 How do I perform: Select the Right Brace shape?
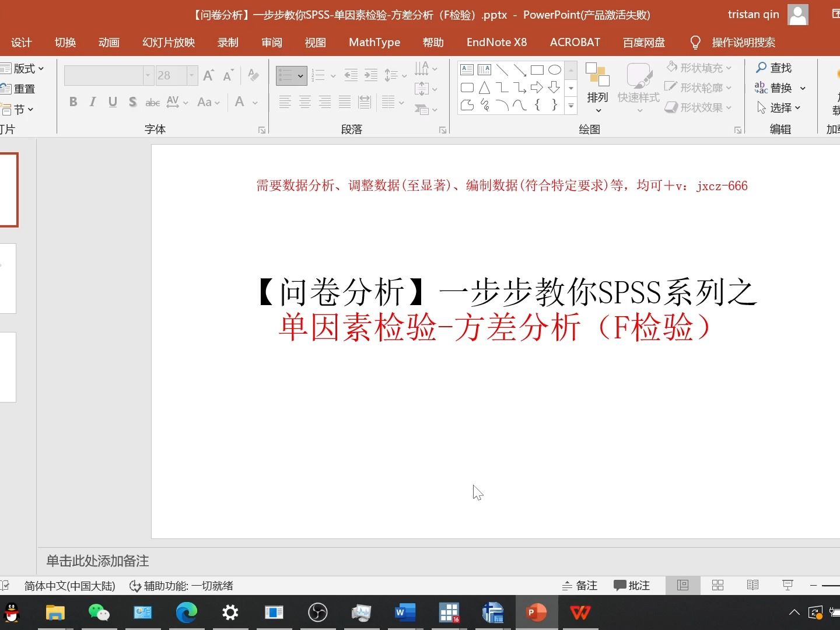tap(555, 105)
